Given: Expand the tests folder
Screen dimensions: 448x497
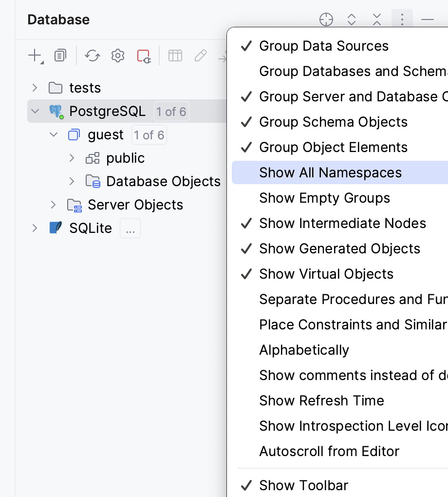Looking at the screenshot, I should pyautogui.click(x=34, y=88).
